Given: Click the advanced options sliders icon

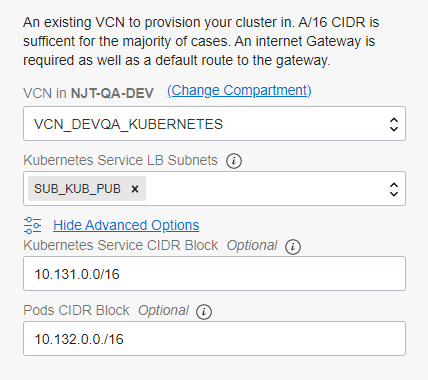Looking at the screenshot, I should point(32,225).
